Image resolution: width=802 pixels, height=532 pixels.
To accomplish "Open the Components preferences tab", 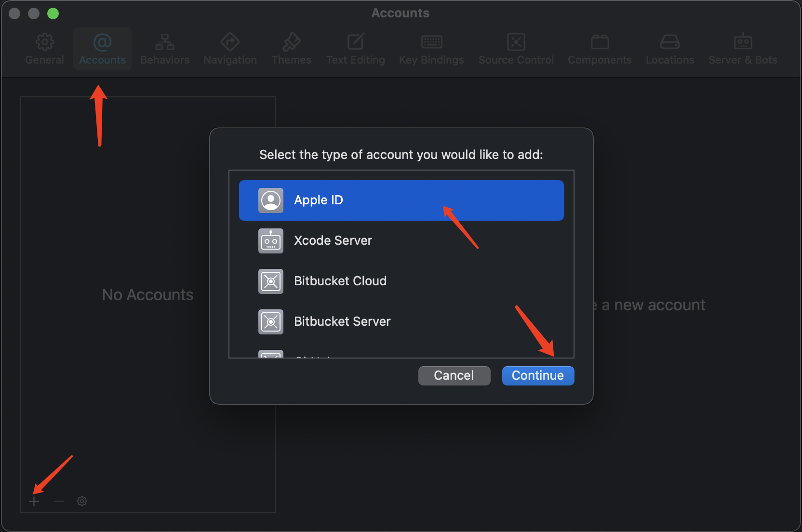I will coord(600,49).
